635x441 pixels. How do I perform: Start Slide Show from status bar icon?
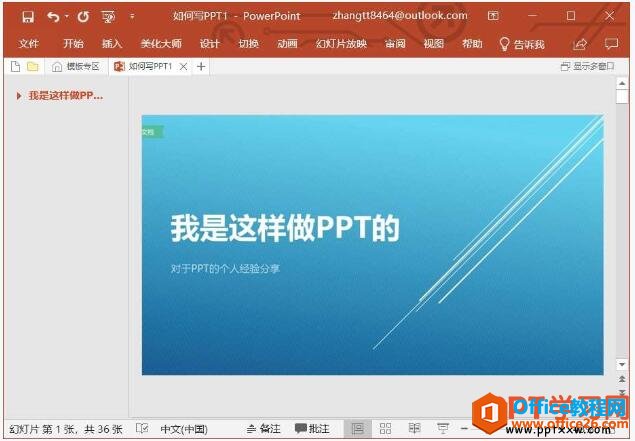click(443, 428)
